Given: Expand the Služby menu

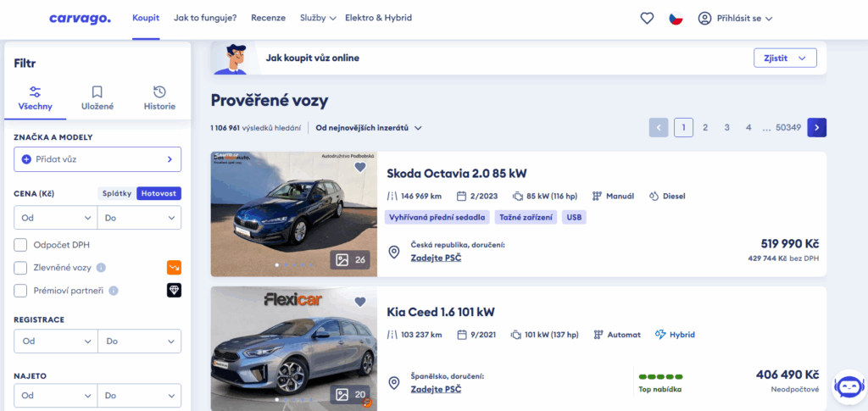Looking at the screenshot, I should coord(318,19).
